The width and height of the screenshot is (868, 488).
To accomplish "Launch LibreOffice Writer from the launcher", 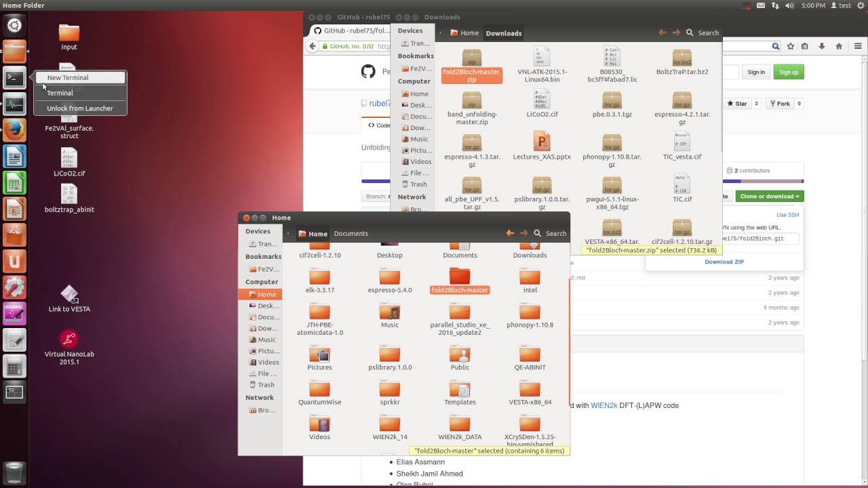I will (x=14, y=156).
